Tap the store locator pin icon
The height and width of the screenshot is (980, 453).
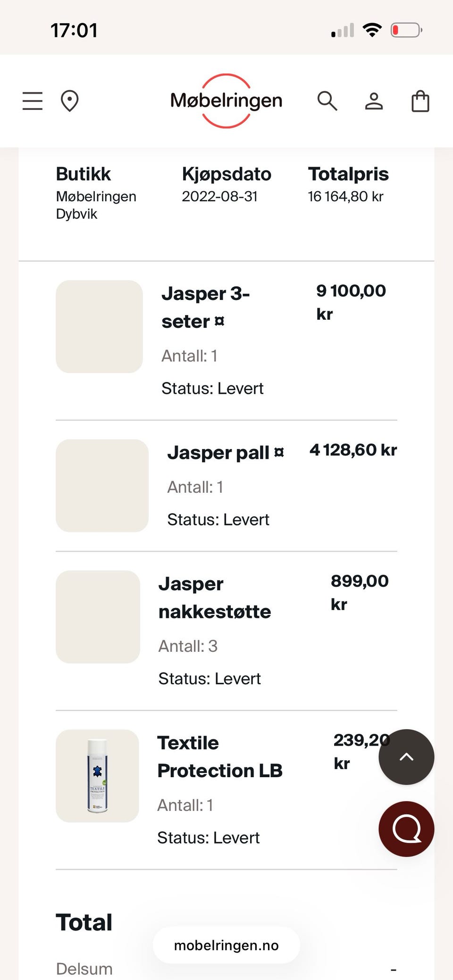point(70,101)
